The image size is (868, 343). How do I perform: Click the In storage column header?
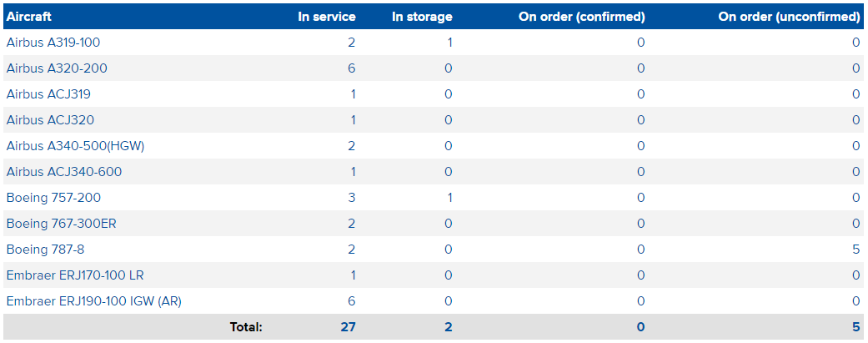423,17
